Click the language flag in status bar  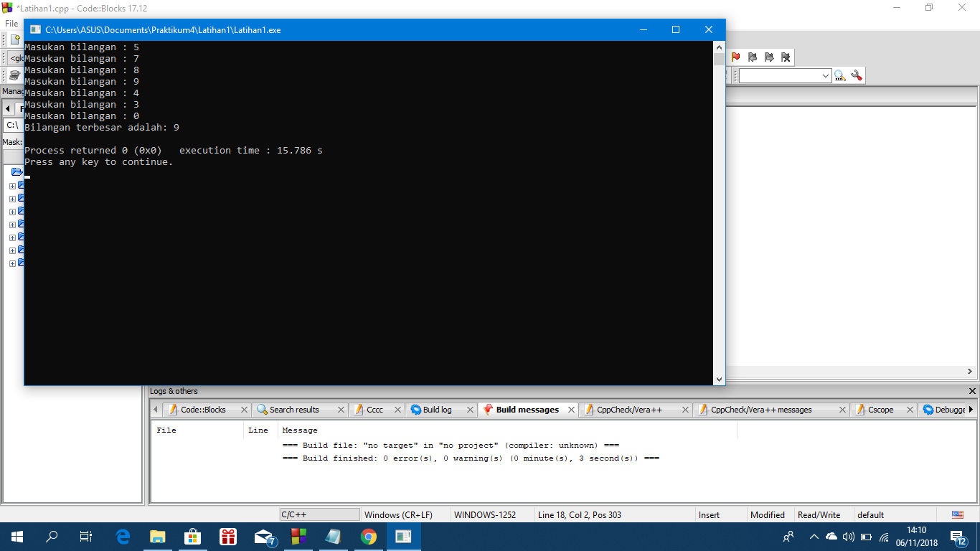coord(957,514)
